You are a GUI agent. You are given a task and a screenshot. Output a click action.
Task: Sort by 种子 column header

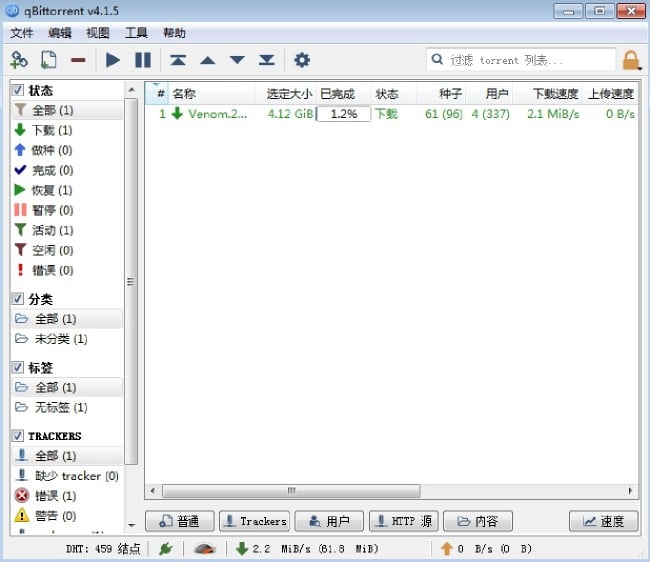coord(441,94)
